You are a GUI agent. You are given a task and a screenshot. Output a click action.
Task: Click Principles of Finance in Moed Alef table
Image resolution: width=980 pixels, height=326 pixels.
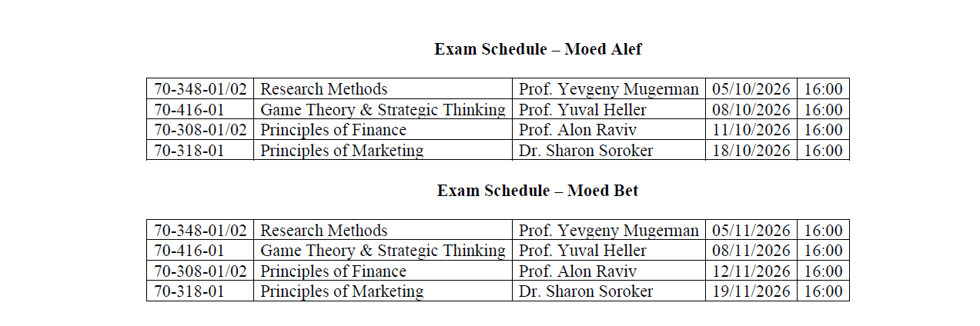click(x=333, y=130)
